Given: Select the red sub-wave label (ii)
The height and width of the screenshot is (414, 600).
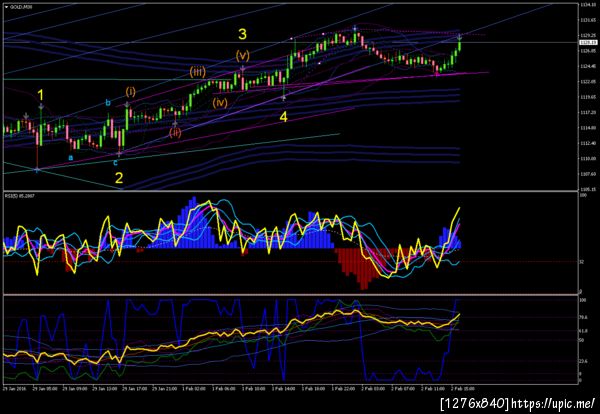Looking at the screenshot, I should [175, 133].
